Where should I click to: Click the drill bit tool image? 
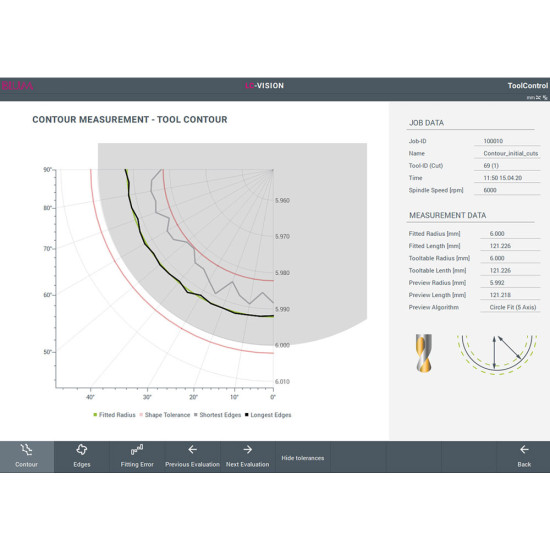(x=424, y=353)
